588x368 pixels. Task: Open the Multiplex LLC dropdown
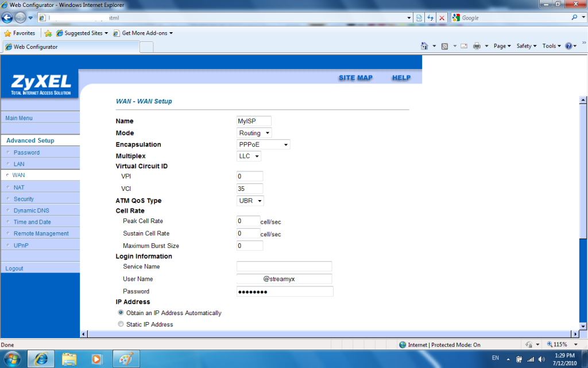tap(249, 156)
